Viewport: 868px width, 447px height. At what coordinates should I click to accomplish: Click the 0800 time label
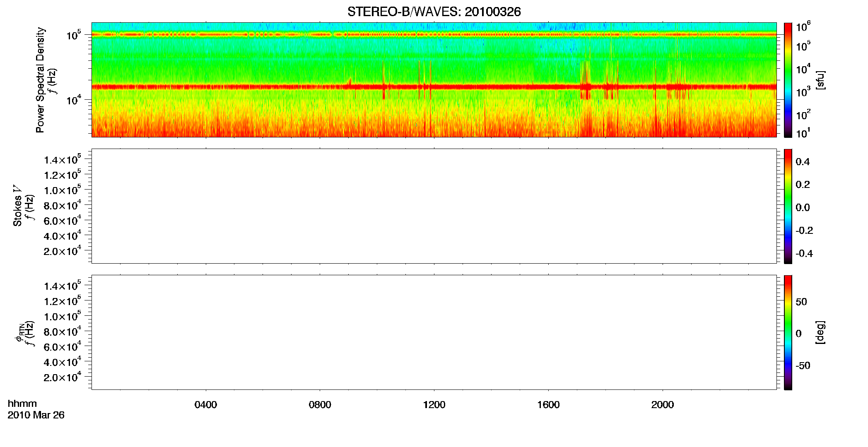pos(320,405)
